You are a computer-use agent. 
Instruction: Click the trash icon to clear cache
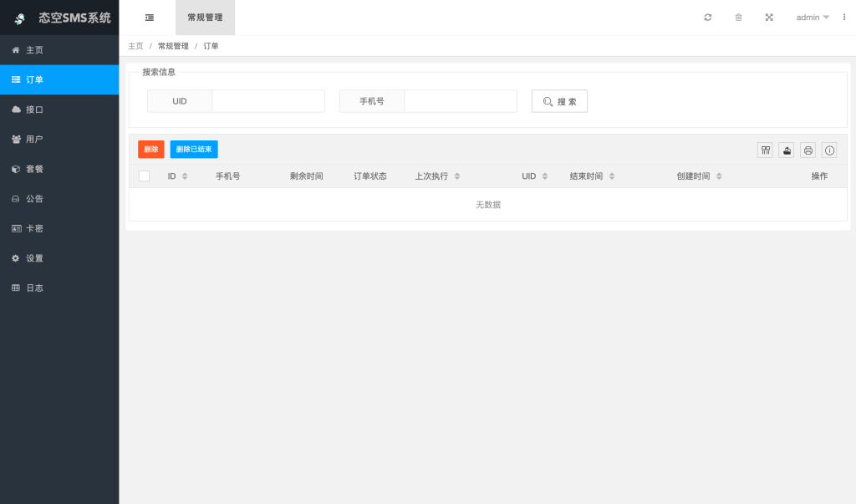(738, 18)
